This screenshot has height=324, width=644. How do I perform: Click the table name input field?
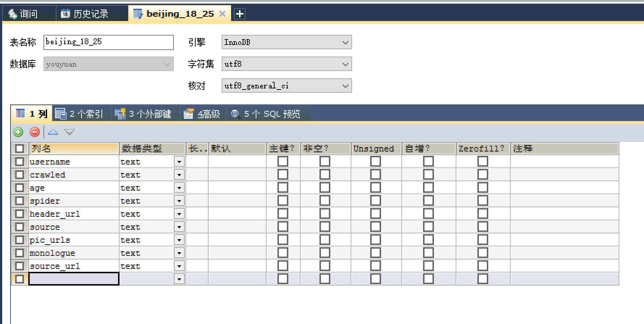click(108, 42)
